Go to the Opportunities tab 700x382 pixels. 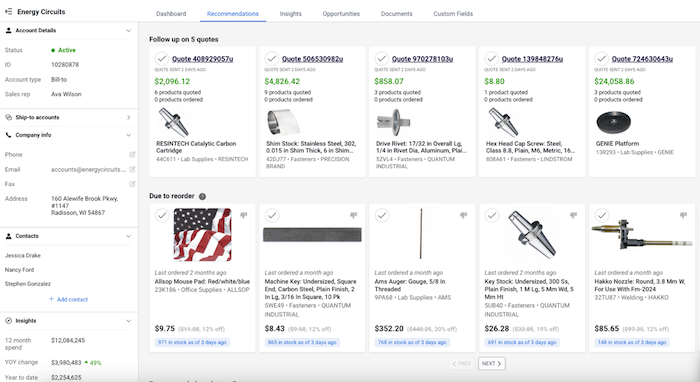point(341,14)
